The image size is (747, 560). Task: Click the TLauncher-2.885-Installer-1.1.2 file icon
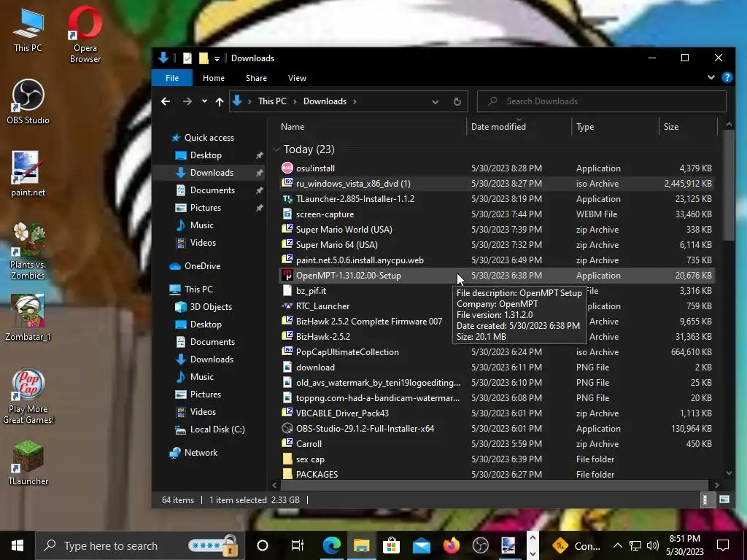[x=287, y=198]
